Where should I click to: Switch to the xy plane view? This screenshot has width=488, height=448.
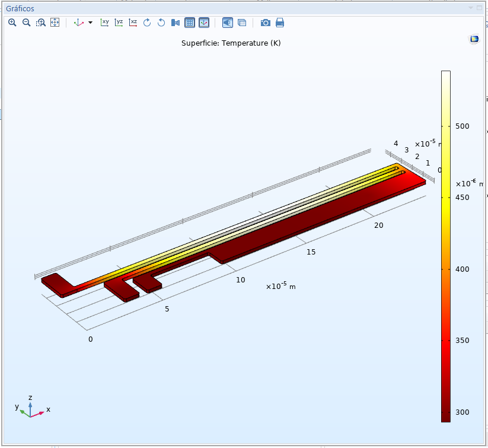click(105, 23)
